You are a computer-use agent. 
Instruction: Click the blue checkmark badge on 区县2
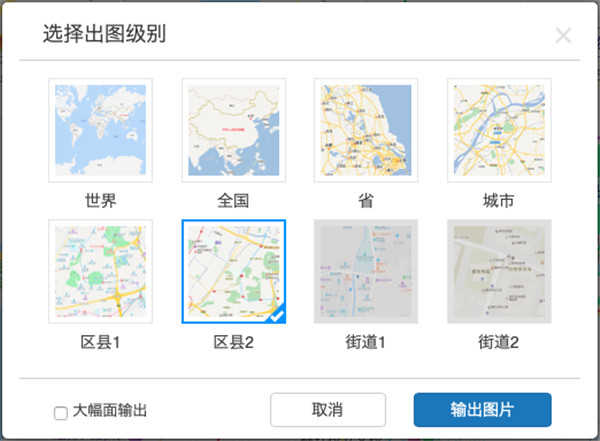277,316
